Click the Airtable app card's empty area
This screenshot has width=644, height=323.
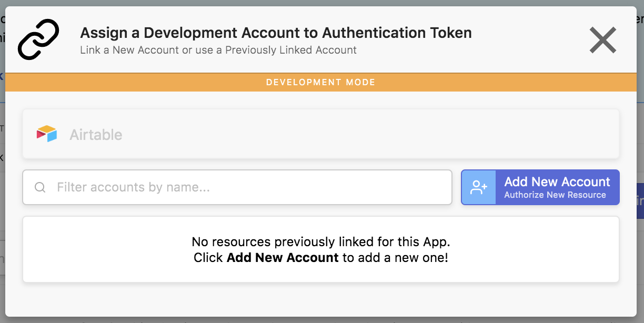pyautogui.click(x=368, y=134)
